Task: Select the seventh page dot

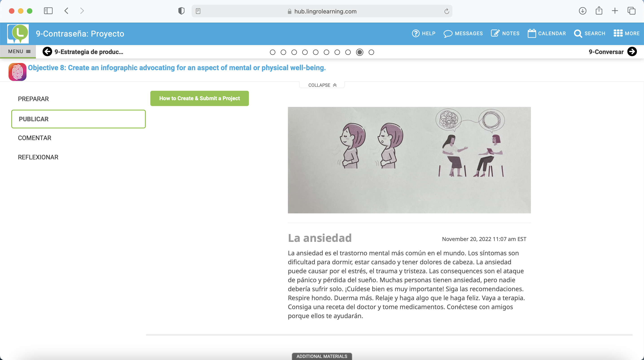Action: [x=337, y=52]
